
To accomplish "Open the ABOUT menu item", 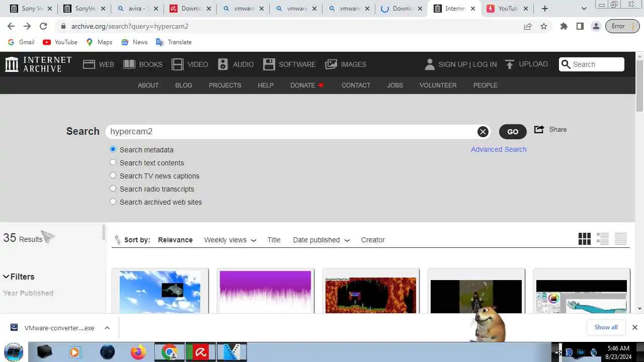I will (148, 85).
